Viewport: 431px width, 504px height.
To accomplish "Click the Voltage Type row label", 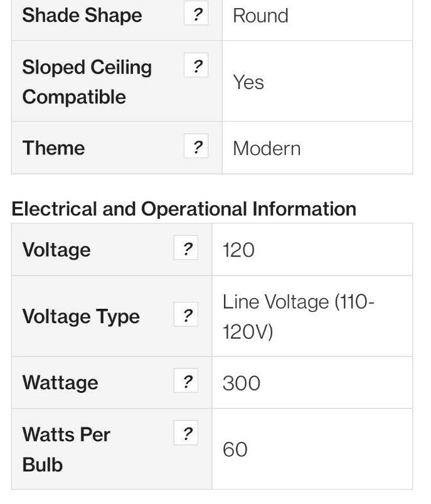I will coord(81,316).
